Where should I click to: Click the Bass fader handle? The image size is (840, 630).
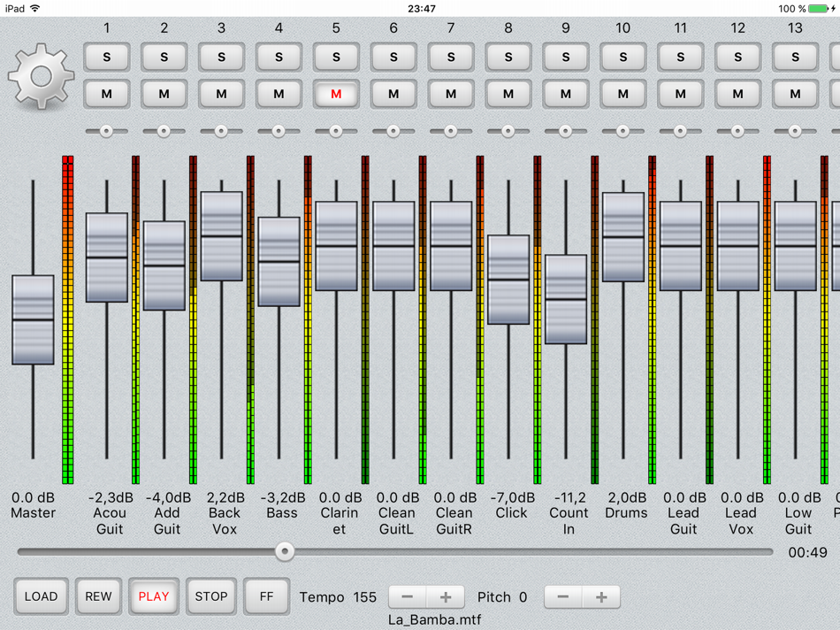(279, 262)
